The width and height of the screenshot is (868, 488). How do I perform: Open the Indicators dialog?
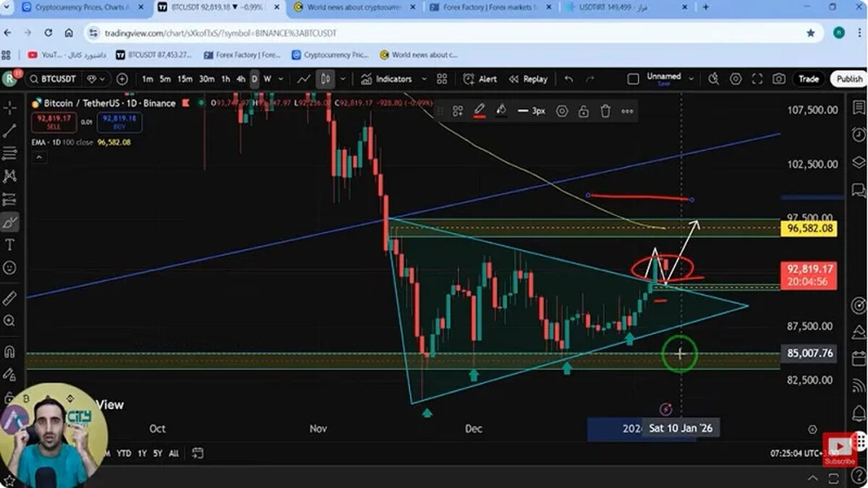click(x=387, y=79)
